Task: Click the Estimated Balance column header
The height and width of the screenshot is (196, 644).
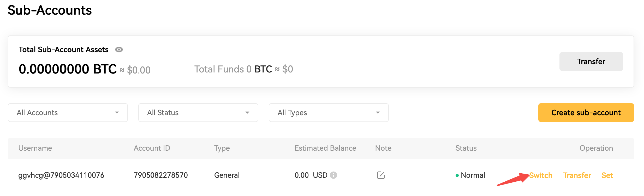Action: click(x=325, y=148)
